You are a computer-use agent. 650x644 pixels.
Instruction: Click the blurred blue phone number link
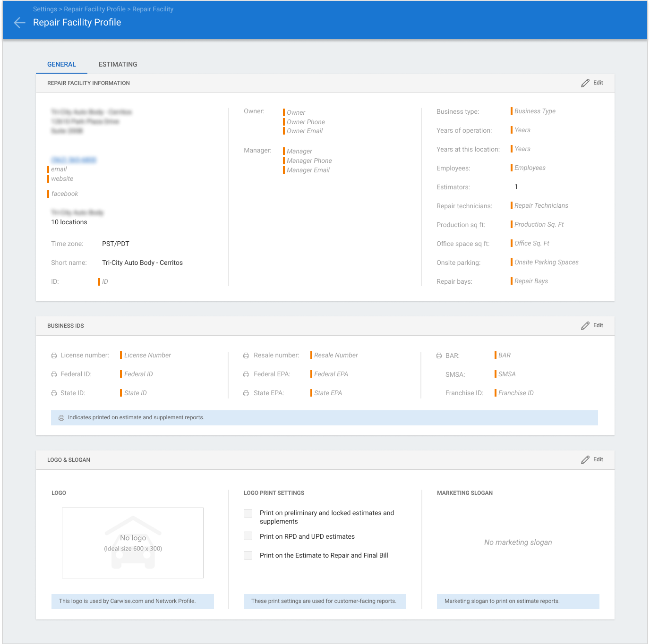tap(74, 160)
